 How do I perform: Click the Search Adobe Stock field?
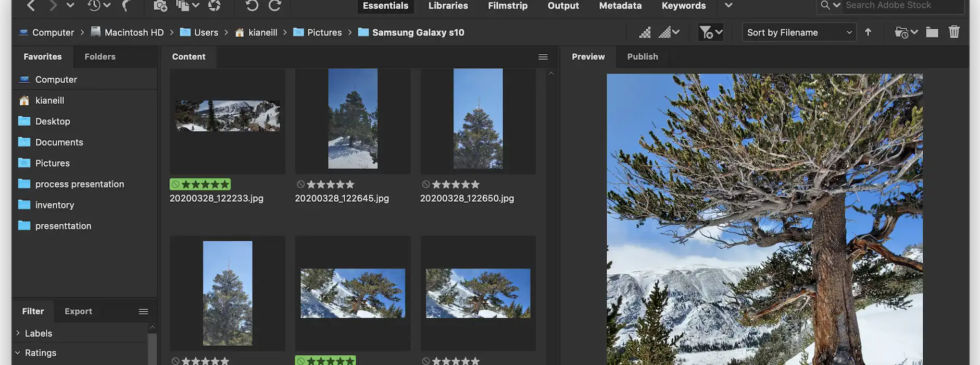coord(903,5)
